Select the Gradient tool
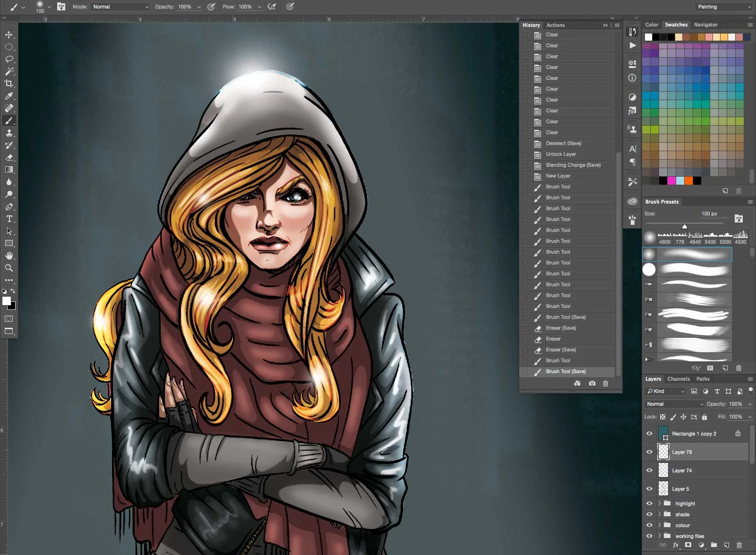 9,170
